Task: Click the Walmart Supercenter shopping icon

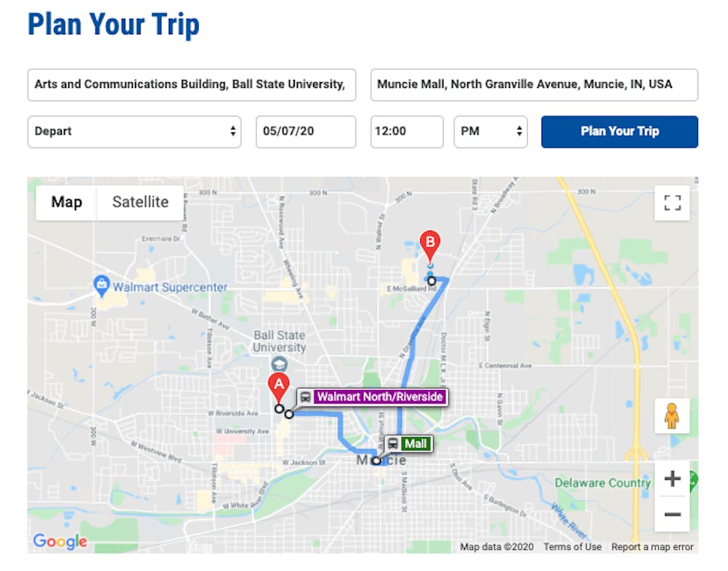Action: [x=102, y=286]
